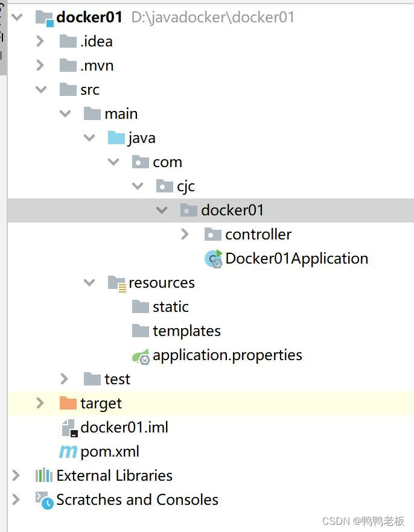
Task: Collapse the resources folder arrow
Action: [x=89, y=282]
